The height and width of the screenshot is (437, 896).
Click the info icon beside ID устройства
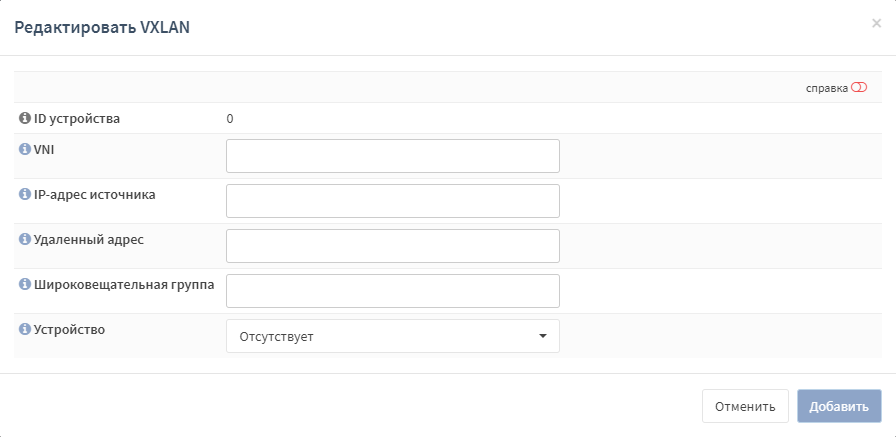25,118
